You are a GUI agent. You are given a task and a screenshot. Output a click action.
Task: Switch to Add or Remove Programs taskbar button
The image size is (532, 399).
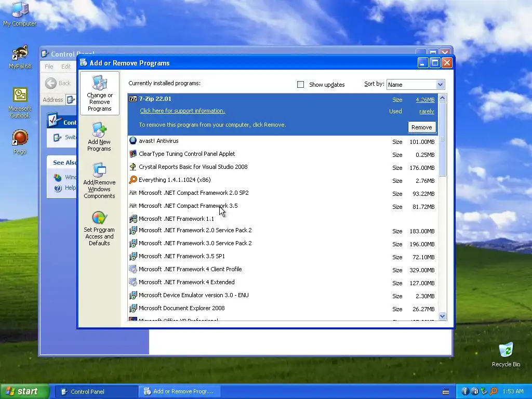180,392
